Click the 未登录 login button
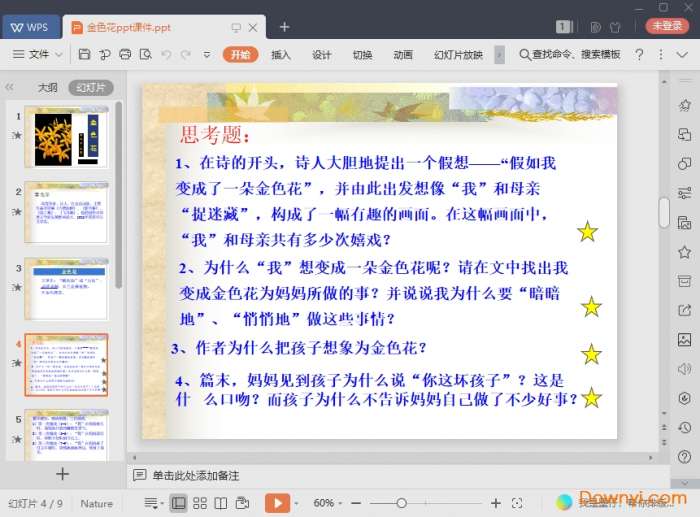 [667, 26]
